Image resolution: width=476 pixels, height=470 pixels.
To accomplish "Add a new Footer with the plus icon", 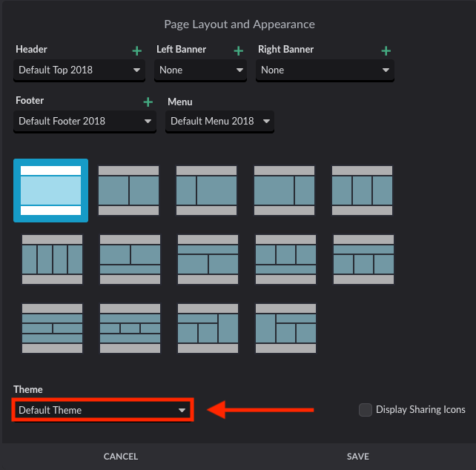I will click(148, 102).
